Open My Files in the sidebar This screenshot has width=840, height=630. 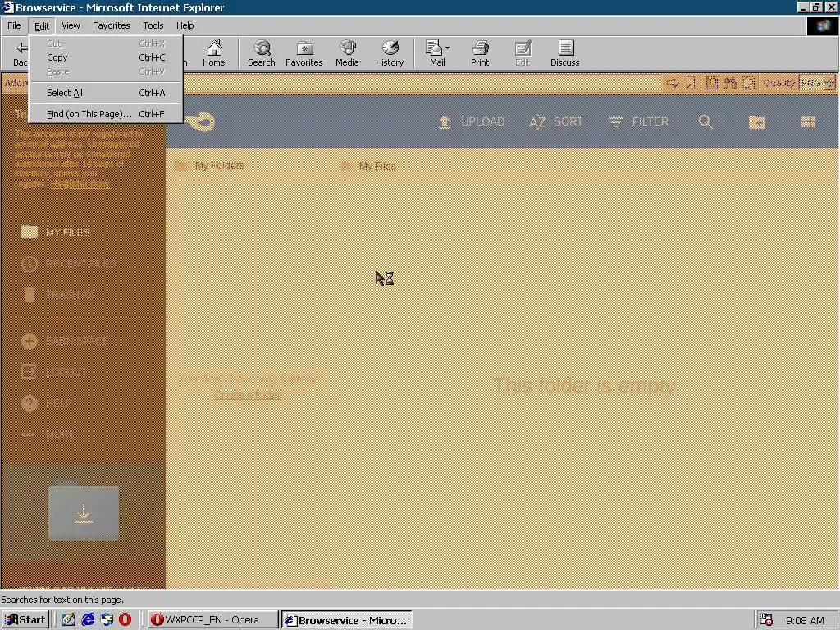(56, 232)
